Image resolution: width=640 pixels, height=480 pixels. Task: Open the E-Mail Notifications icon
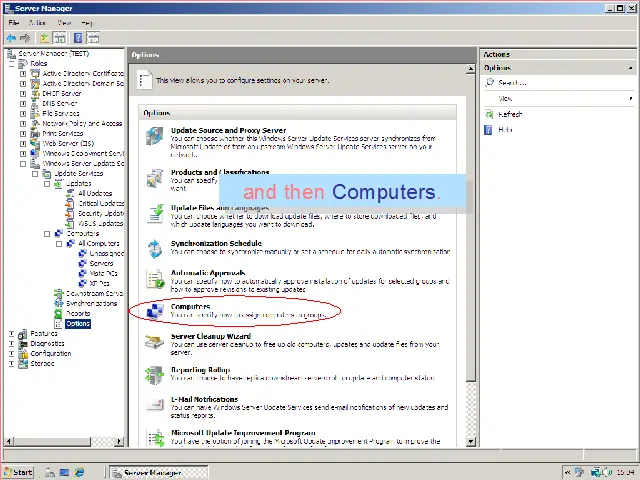pyautogui.click(x=155, y=405)
